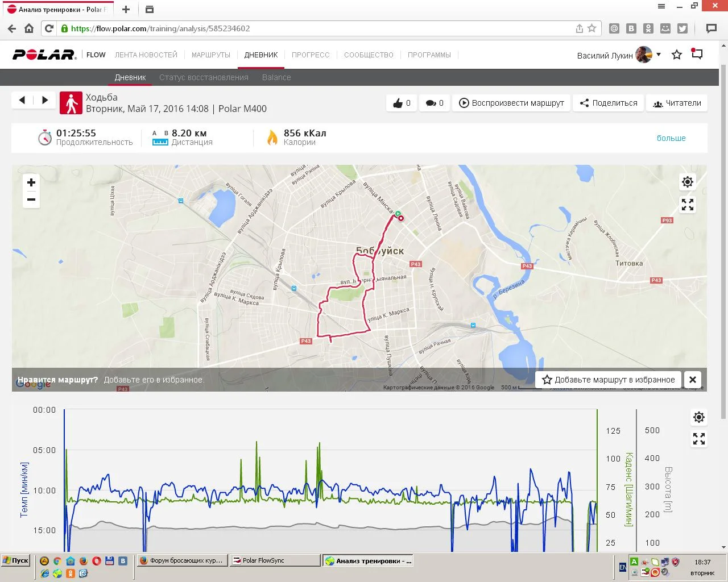Click the 18:37 system clock
This screenshot has width=728, height=582.
(x=702, y=562)
